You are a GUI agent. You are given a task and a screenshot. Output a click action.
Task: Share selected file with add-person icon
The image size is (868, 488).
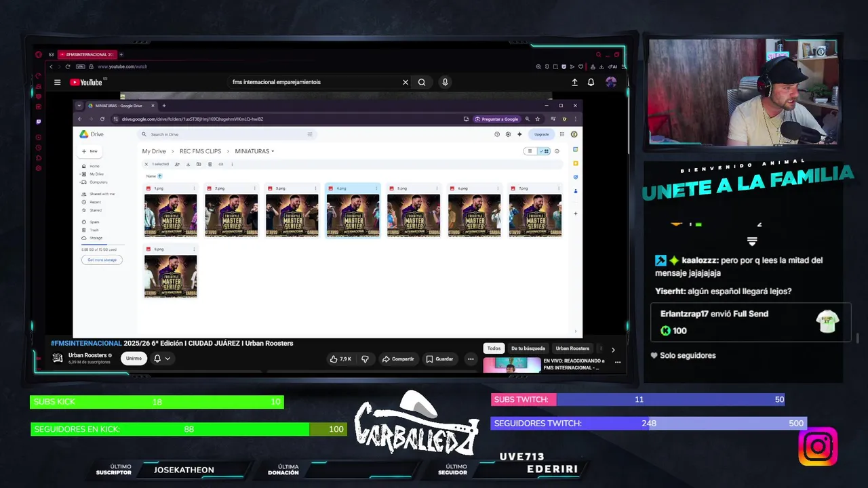coord(177,164)
